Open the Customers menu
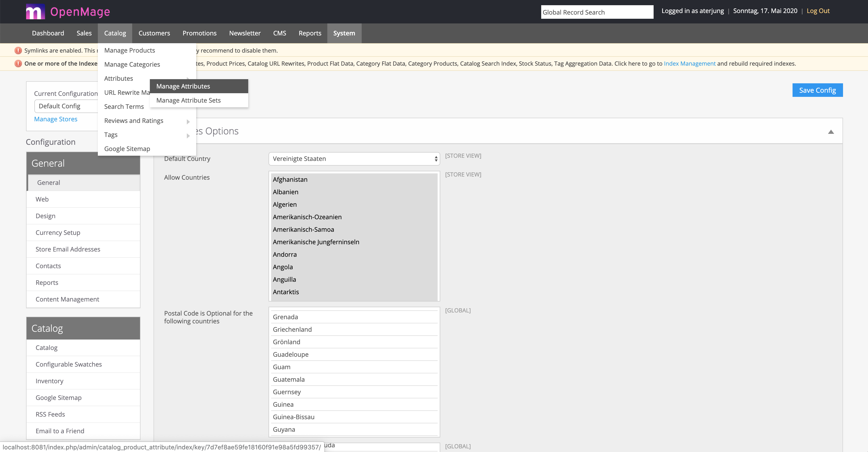The height and width of the screenshot is (452, 868). pos(154,33)
